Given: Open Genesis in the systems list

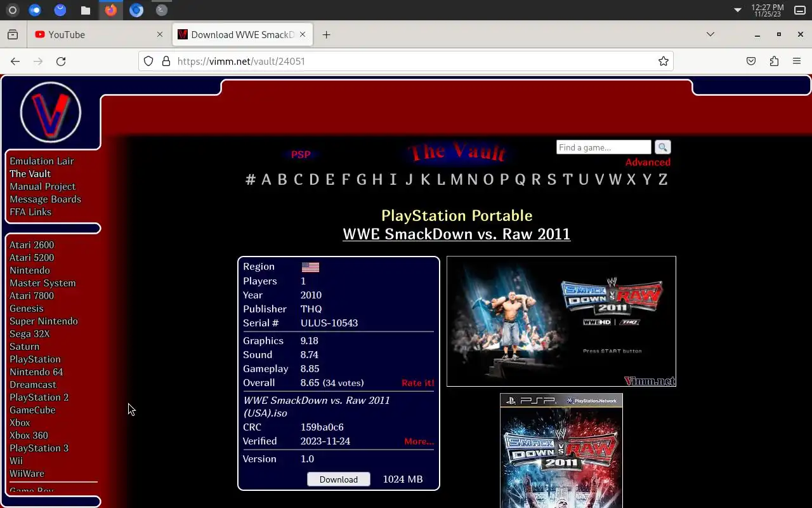Looking at the screenshot, I should click(27, 309).
